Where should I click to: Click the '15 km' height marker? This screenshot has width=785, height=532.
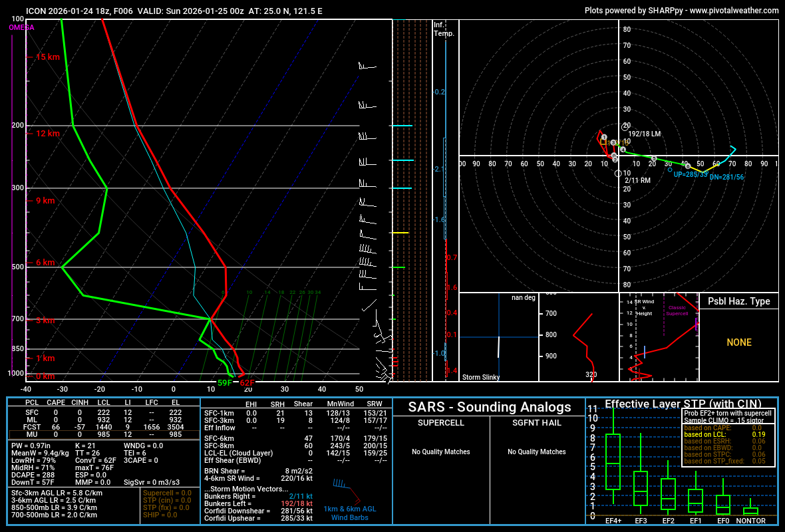[47, 57]
